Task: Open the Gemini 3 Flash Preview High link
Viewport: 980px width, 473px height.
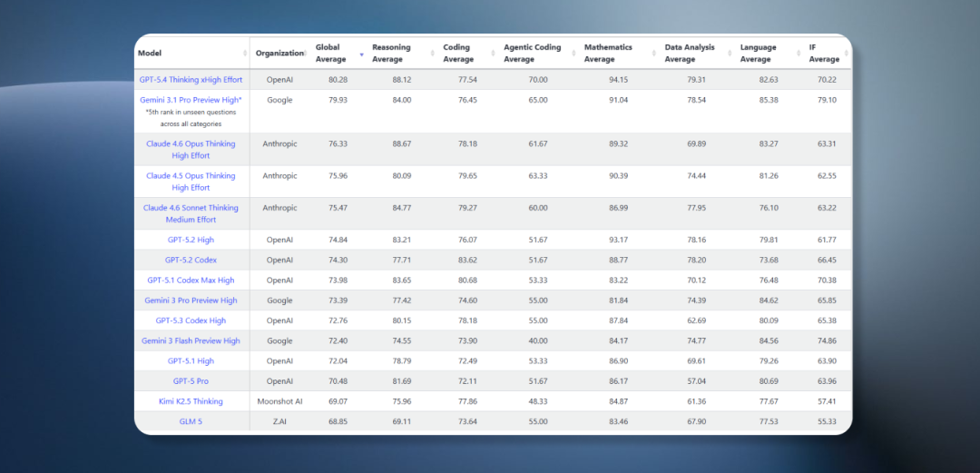Action: coord(191,341)
